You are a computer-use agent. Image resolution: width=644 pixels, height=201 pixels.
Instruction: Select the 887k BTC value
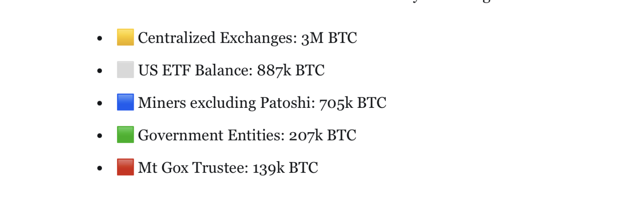point(291,70)
